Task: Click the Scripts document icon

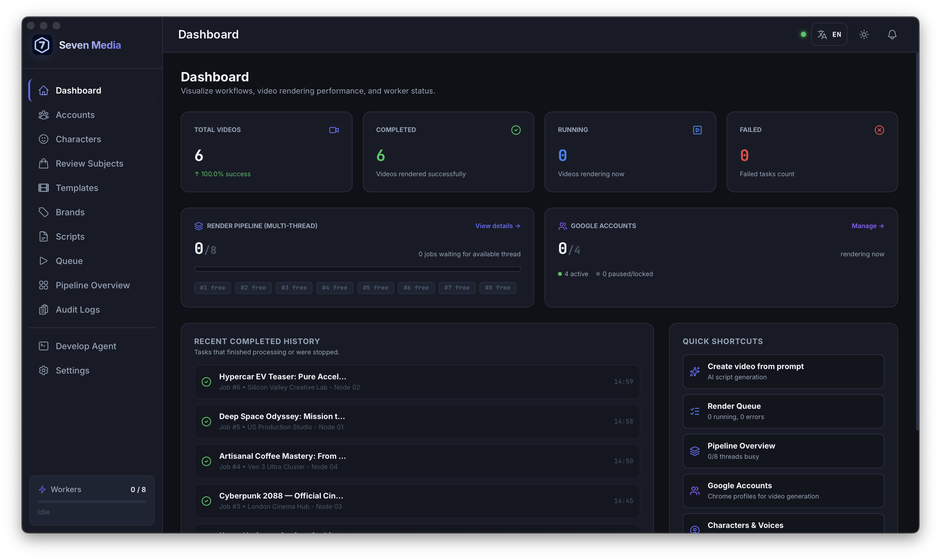Action: pos(43,237)
